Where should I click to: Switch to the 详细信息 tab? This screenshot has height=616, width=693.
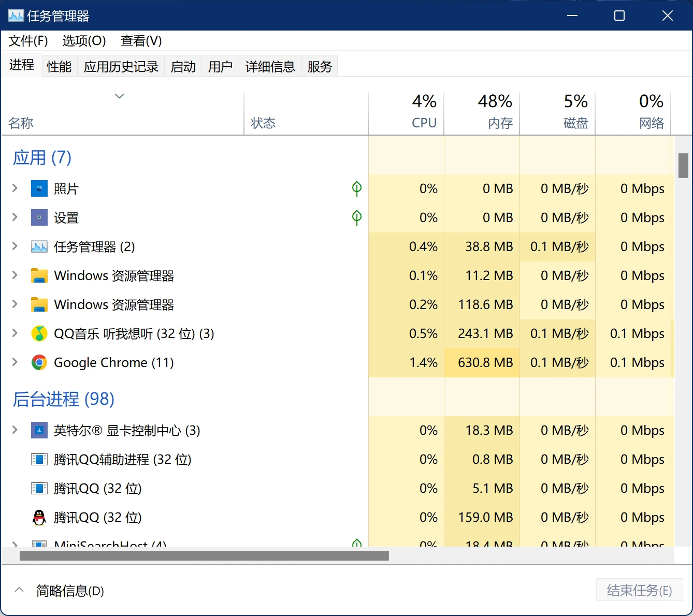click(270, 66)
